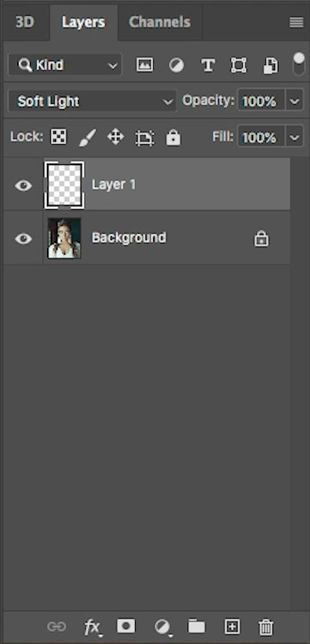Select the Background layer thumbnail
The height and width of the screenshot is (644, 310).
[x=64, y=238]
